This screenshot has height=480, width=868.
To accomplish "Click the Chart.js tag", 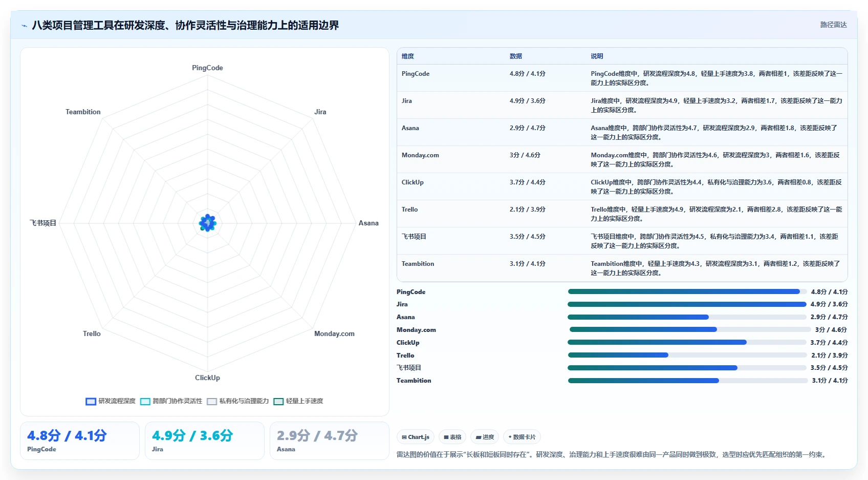I will point(416,437).
